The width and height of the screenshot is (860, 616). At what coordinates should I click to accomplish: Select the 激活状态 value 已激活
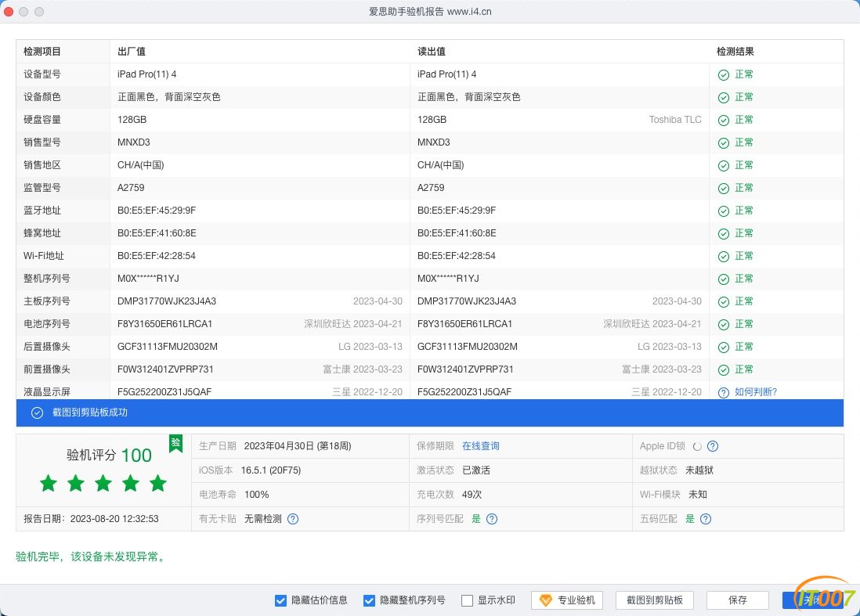click(476, 470)
